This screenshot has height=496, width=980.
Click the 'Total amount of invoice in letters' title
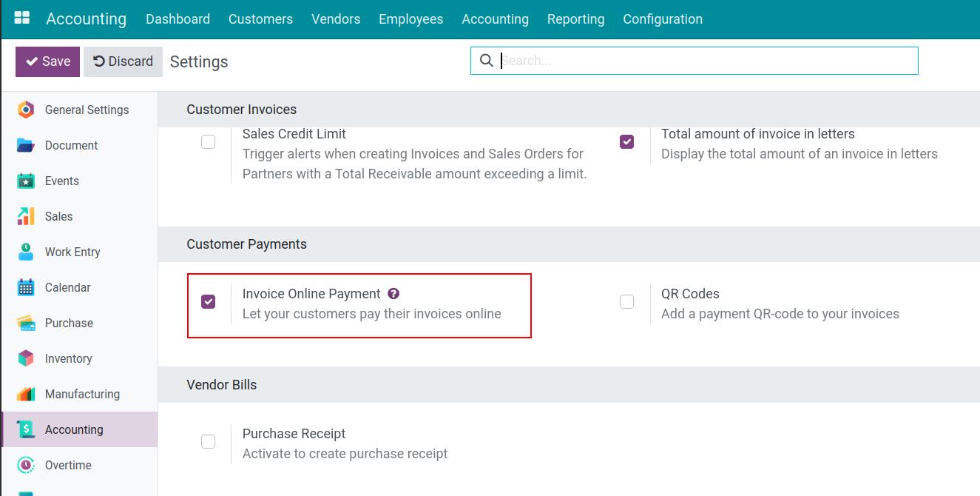click(x=758, y=134)
